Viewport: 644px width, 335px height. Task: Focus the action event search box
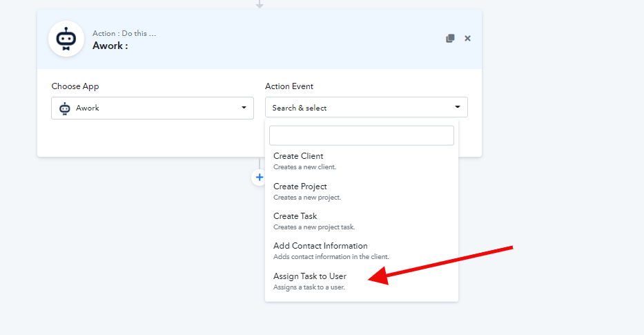(x=362, y=135)
